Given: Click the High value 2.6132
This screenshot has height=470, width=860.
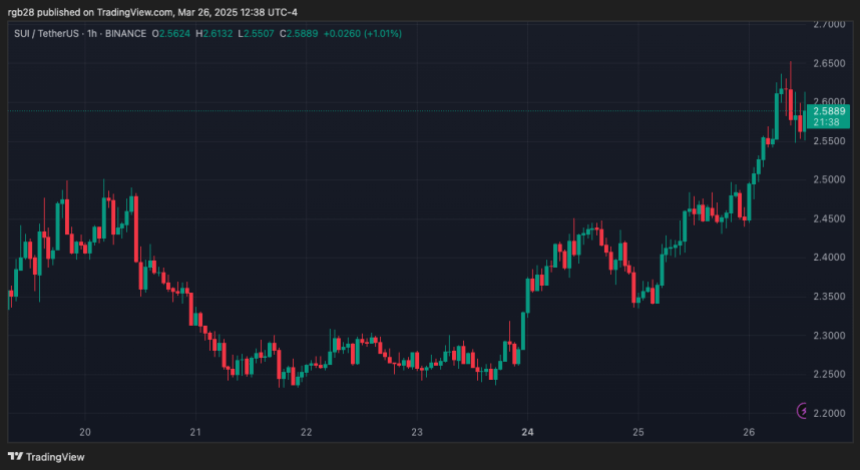Looking at the screenshot, I should pyautogui.click(x=217, y=33).
